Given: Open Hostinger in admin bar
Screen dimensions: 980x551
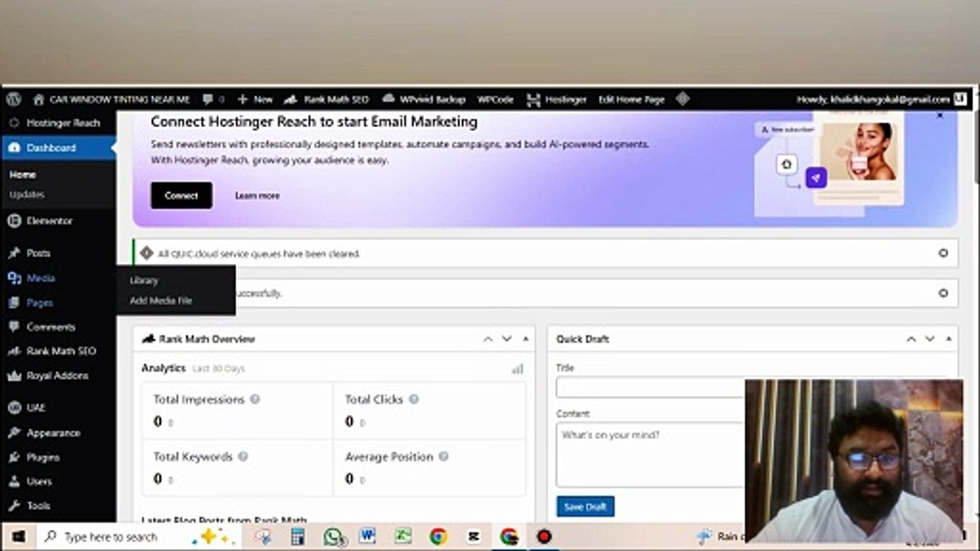Looking at the screenshot, I should click(557, 99).
